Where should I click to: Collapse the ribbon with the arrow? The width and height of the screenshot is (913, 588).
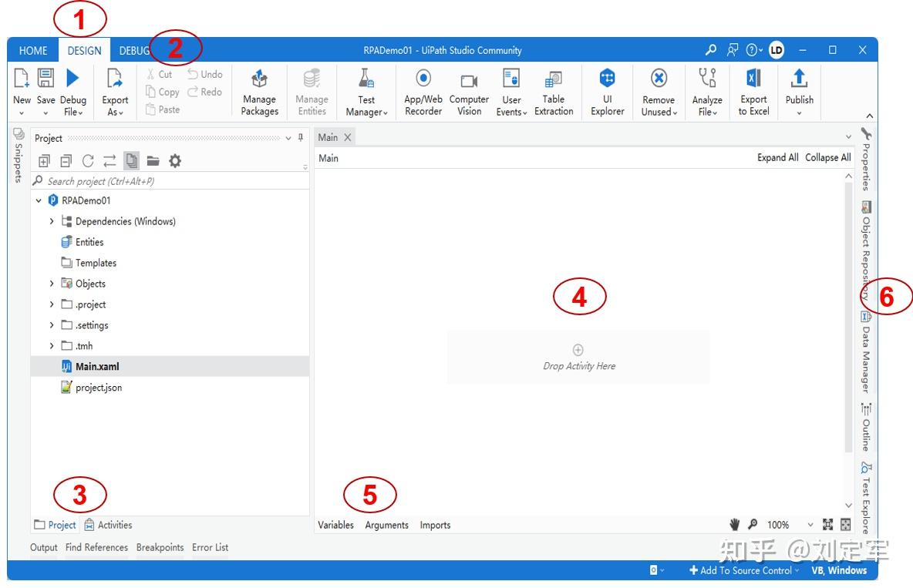click(x=869, y=116)
